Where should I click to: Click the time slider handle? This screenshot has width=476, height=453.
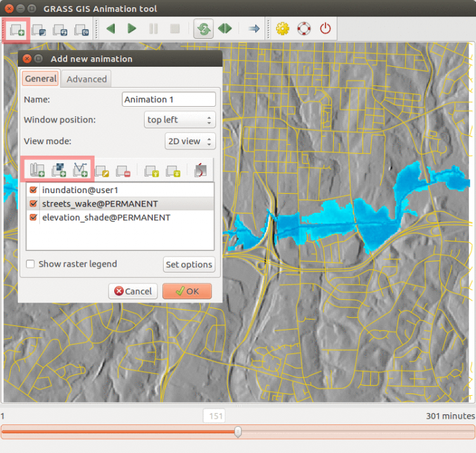click(x=238, y=432)
